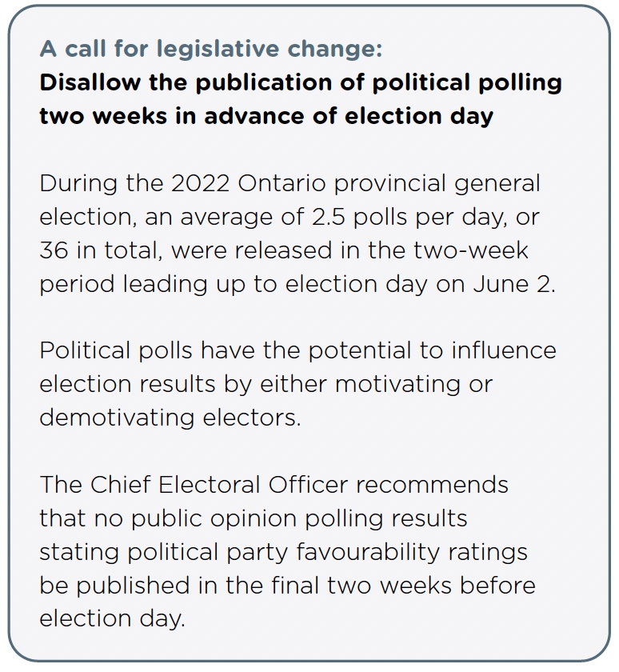The height and width of the screenshot is (672, 619).
Task: Click the line "two weeks in advance of election day"
Action: point(266,117)
